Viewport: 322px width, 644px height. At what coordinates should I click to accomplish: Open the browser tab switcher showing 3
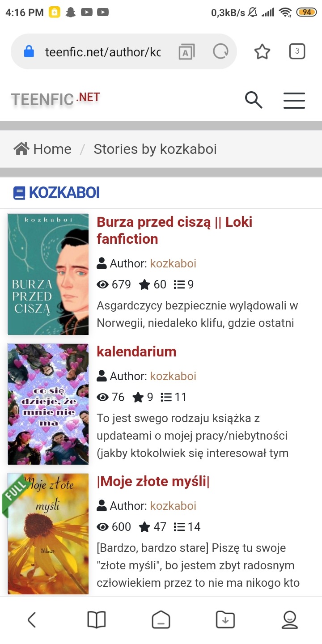297,51
